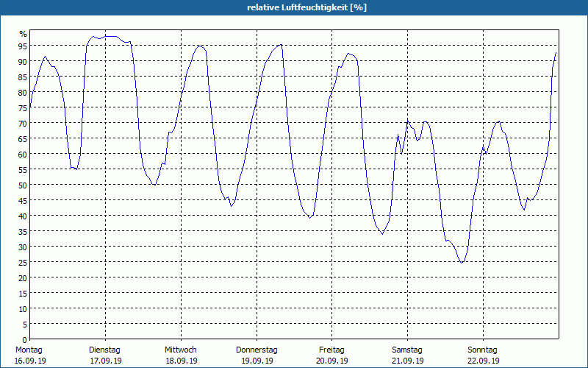Click the 20 y-axis label

(x=23, y=277)
